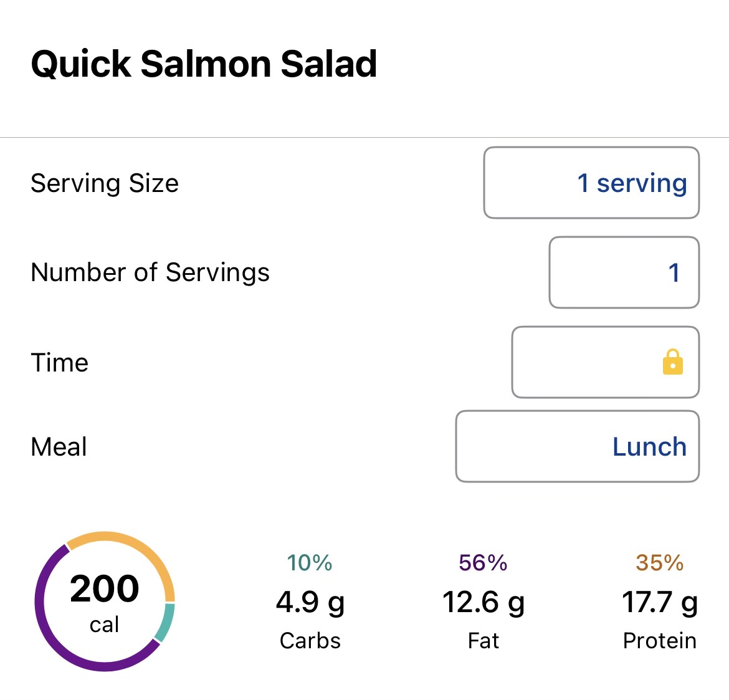Image resolution: width=729 pixels, height=700 pixels.
Task: Select the Fat 12.6 g value
Action: [x=483, y=602]
